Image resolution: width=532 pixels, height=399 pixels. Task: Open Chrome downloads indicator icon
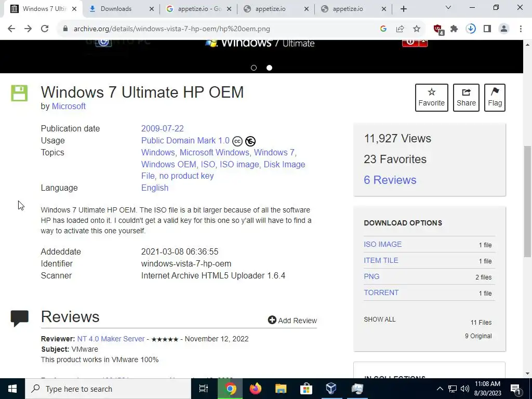point(471,29)
